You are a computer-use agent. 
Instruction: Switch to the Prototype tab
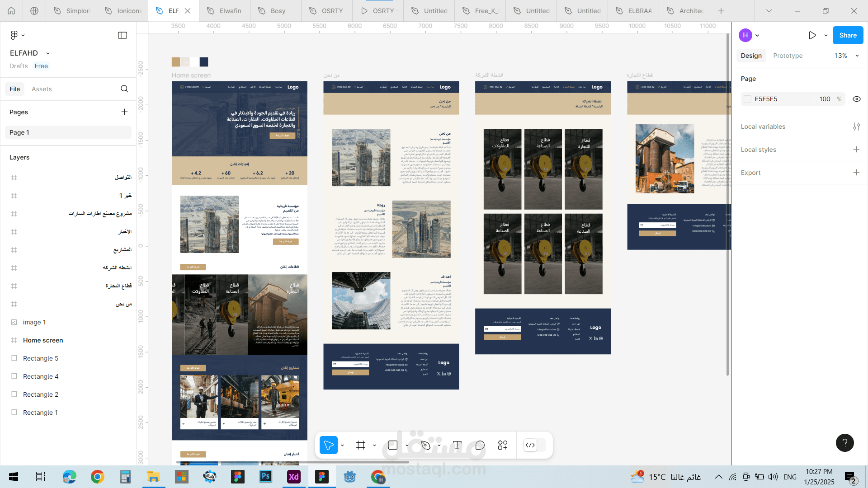pos(788,56)
